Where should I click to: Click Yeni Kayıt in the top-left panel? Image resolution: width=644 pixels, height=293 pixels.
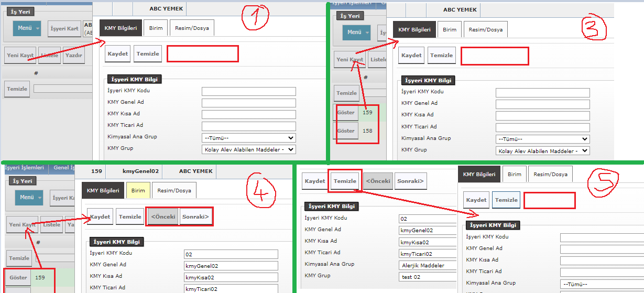click(x=20, y=56)
